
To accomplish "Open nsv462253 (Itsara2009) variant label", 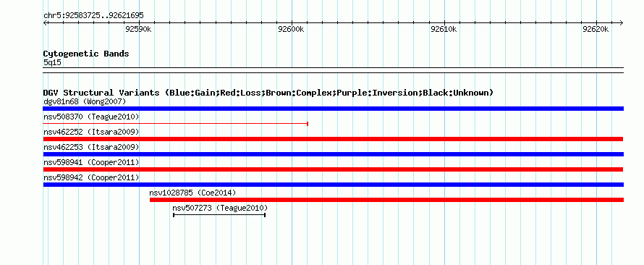I will coord(91,147).
